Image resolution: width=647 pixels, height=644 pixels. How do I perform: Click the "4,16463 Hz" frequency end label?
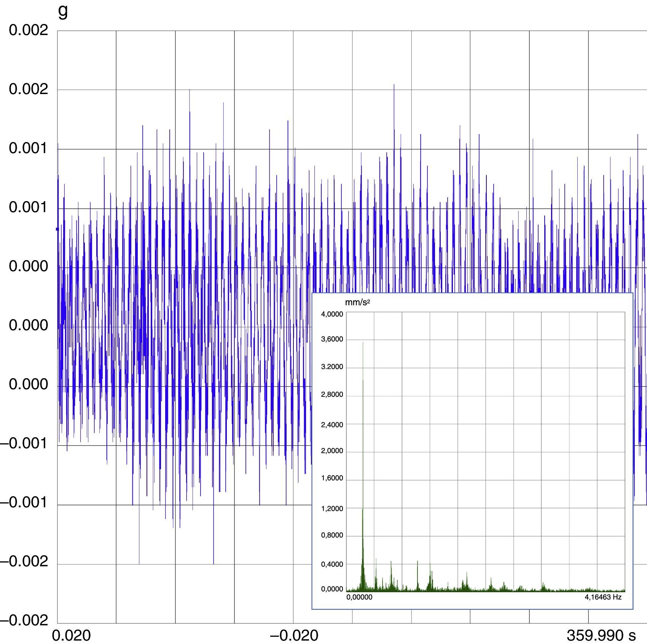point(603,597)
